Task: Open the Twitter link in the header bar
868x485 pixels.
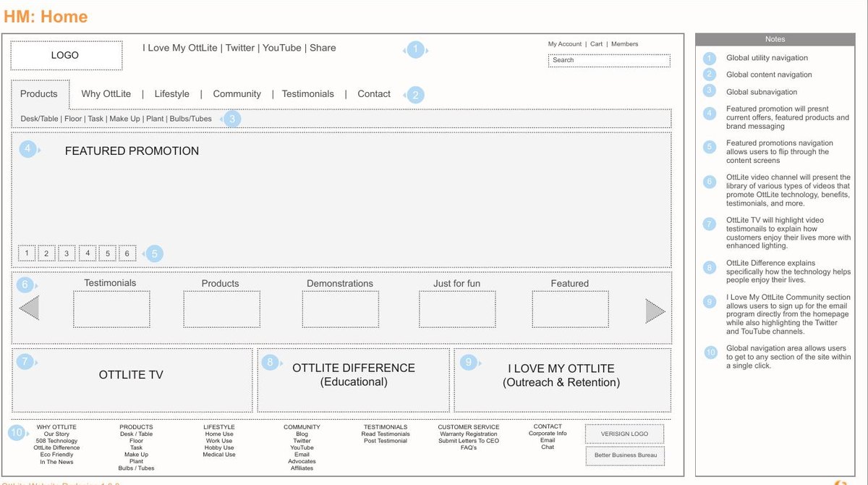Action: 239,48
